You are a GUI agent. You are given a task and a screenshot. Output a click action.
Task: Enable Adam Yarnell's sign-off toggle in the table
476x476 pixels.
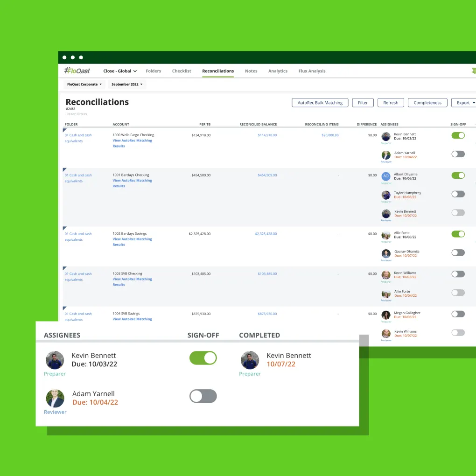[458, 154]
